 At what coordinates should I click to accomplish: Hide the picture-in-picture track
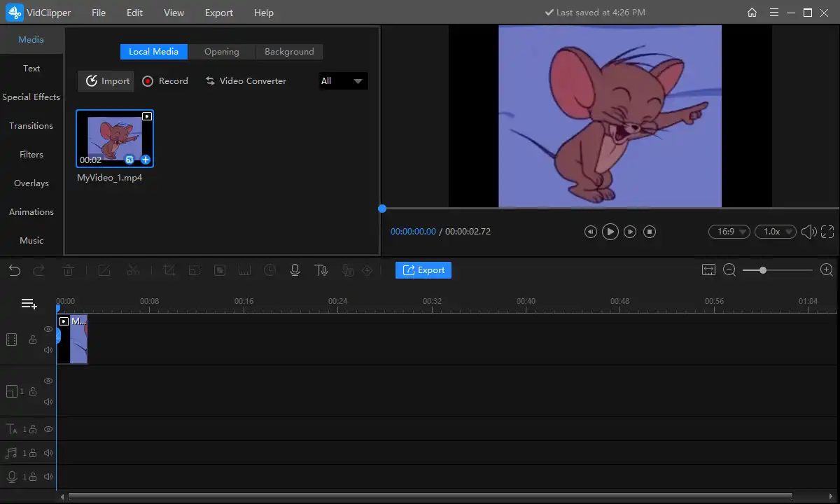pyautogui.click(x=48, y=381)
